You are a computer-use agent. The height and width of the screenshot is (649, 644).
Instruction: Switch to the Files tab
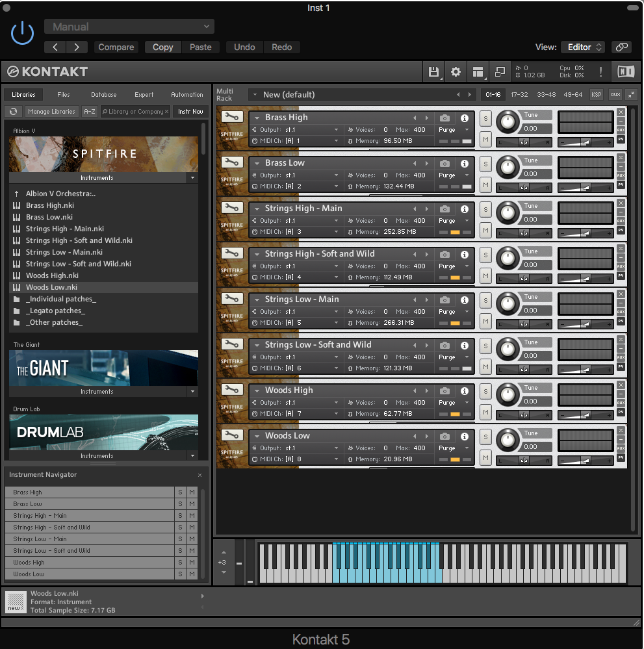click(64, 95)
